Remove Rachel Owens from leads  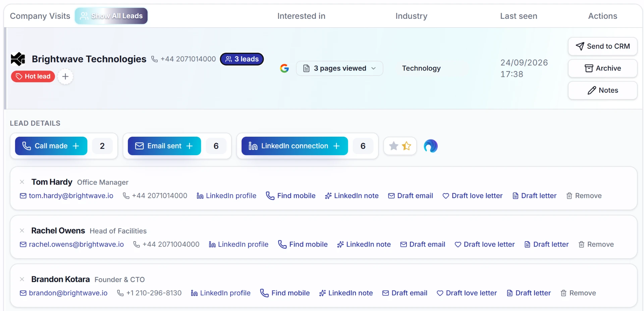[x=596, y=245]
